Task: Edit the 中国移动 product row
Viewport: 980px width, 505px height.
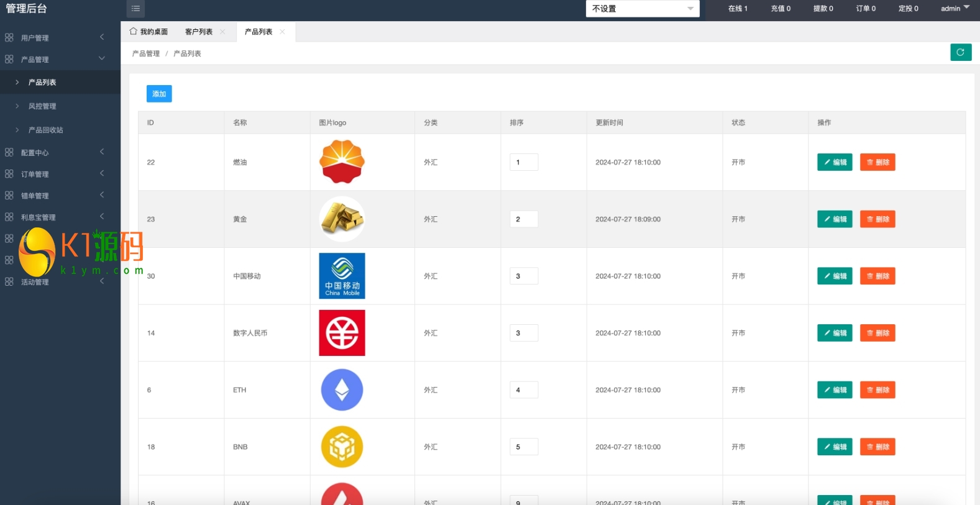Action: (x=835, y=276)
